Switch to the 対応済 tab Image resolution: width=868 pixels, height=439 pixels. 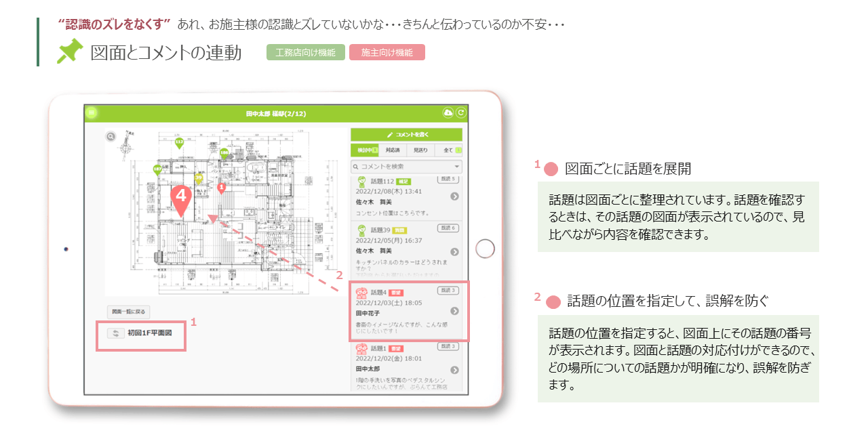coord(393,150)
